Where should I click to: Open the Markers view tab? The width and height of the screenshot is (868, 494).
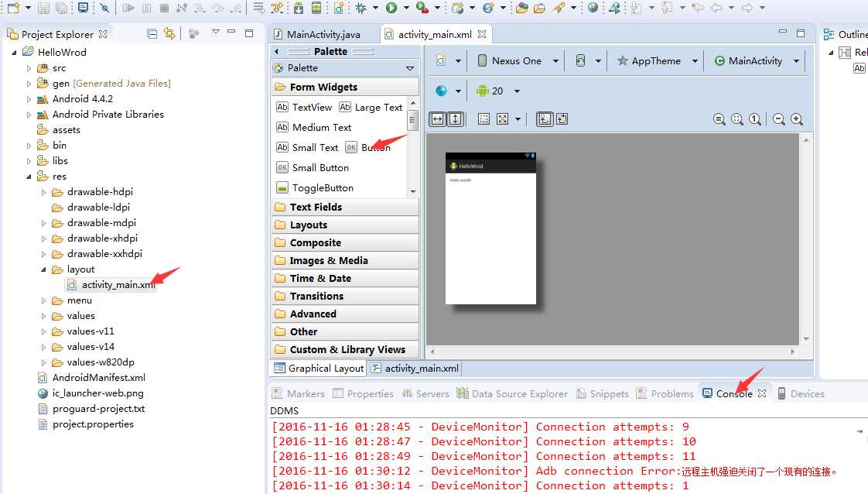pos(298,394)
